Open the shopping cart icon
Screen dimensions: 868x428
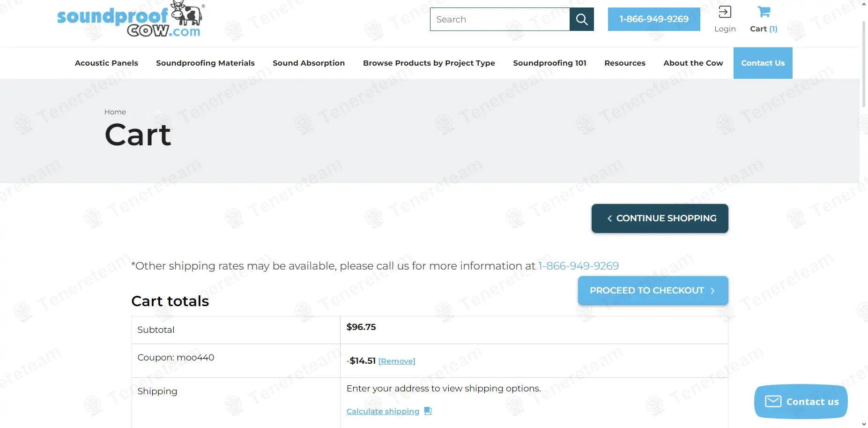(x=764, y=12)
